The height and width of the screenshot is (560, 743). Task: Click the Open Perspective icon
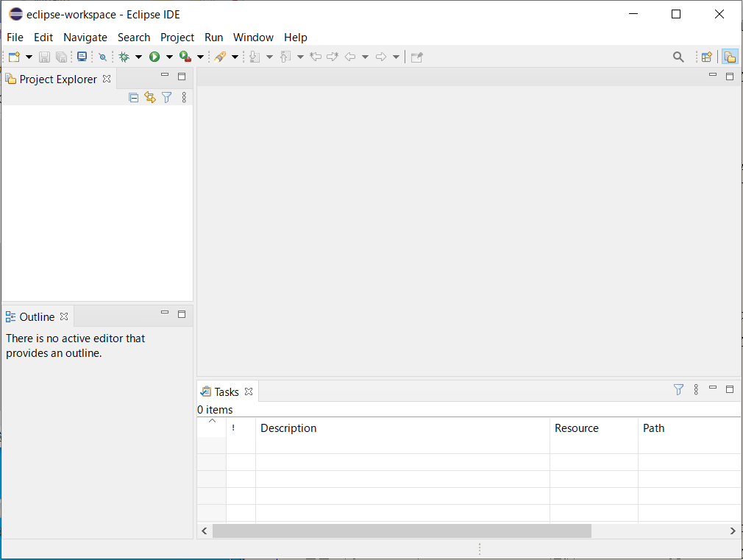pyautogui.click(x=706, y=57)
